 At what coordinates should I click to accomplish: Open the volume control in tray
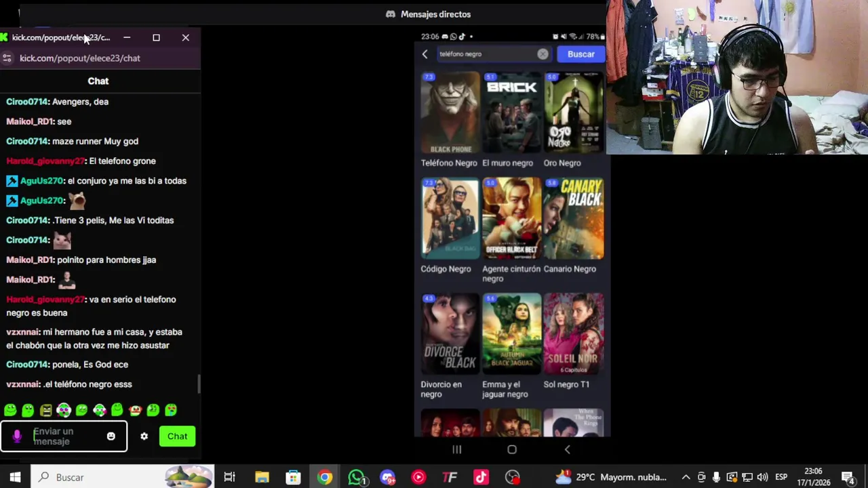762,477
